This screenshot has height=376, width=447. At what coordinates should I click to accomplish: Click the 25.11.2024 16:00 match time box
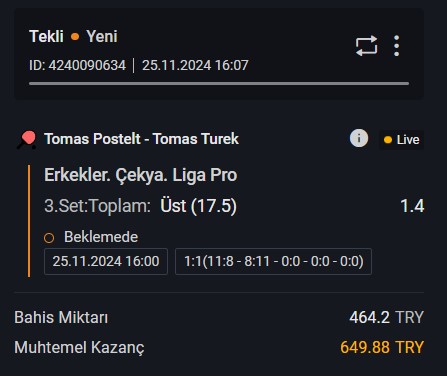[x=106, y=261]
